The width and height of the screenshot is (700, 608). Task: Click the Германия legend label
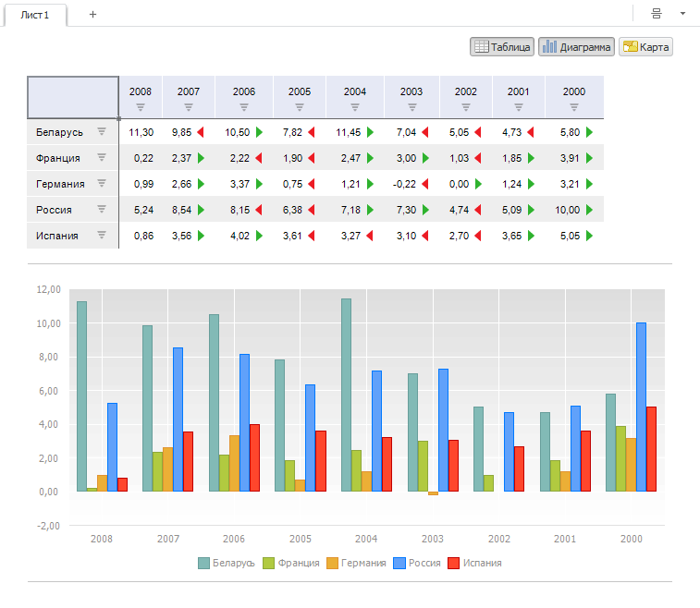[362, 563]
